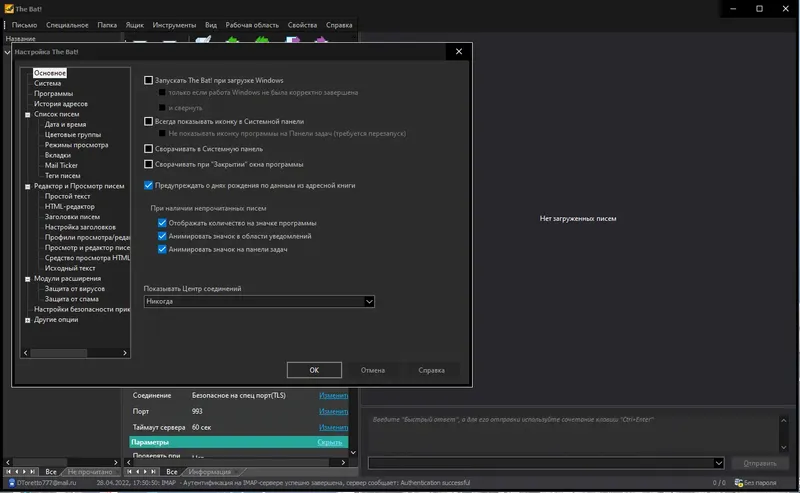Screen dimensions: 800x493
Task: Switch to Не прочитано tab
Action: click(x=90, y=472)
